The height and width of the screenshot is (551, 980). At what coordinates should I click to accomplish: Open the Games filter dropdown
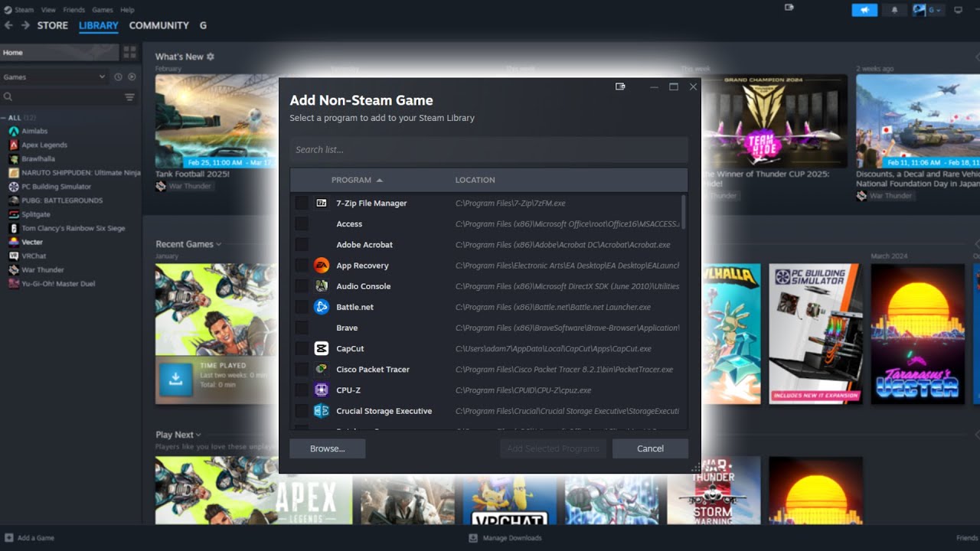(x=54, y=77)
